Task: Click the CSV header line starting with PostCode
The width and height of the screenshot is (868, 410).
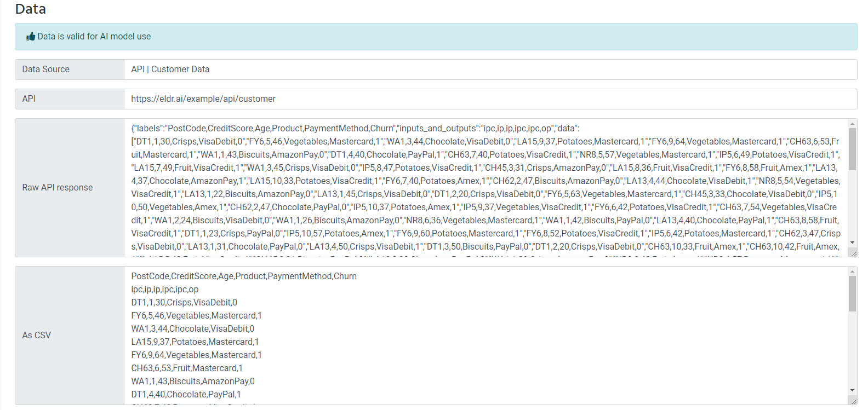Action: 244,276
